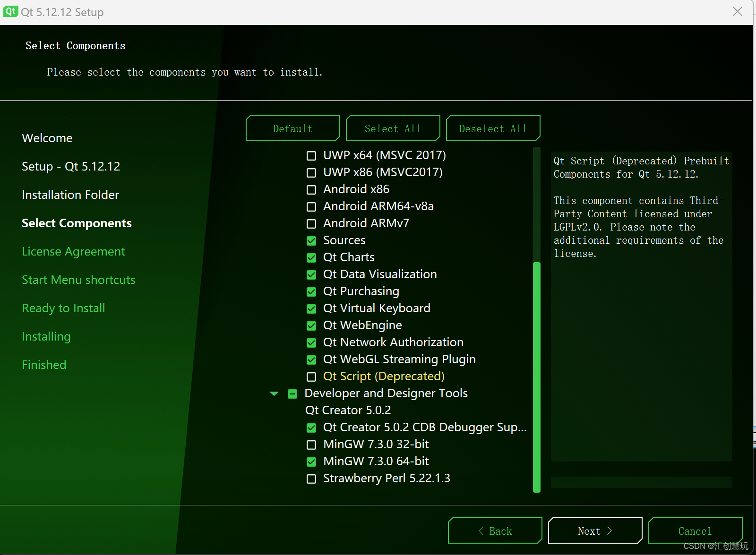Click the Setup - Qt 5.12.12 step

coord(71,166)
